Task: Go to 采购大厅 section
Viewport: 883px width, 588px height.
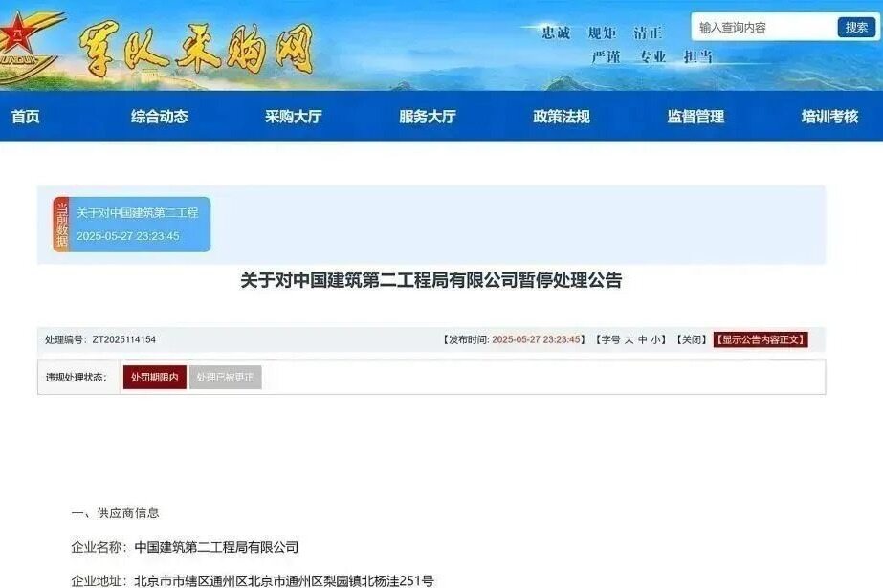Action: (x=294, y=117)
